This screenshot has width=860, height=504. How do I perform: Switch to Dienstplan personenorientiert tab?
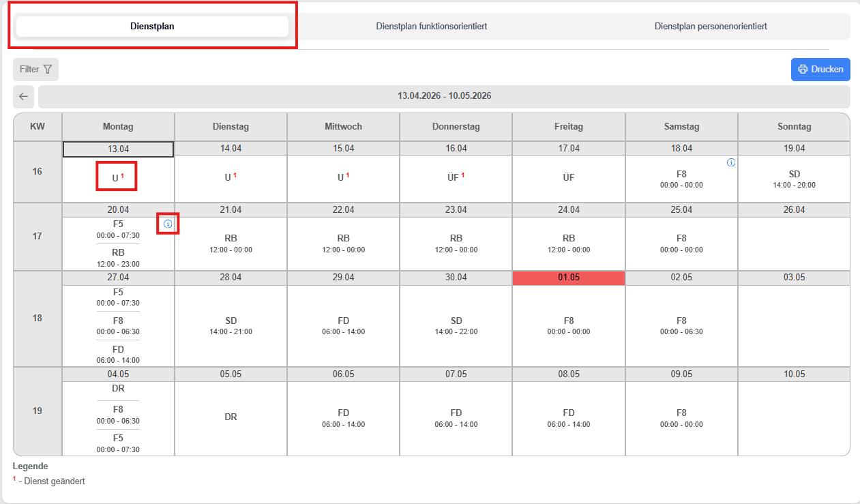point(711,27)
